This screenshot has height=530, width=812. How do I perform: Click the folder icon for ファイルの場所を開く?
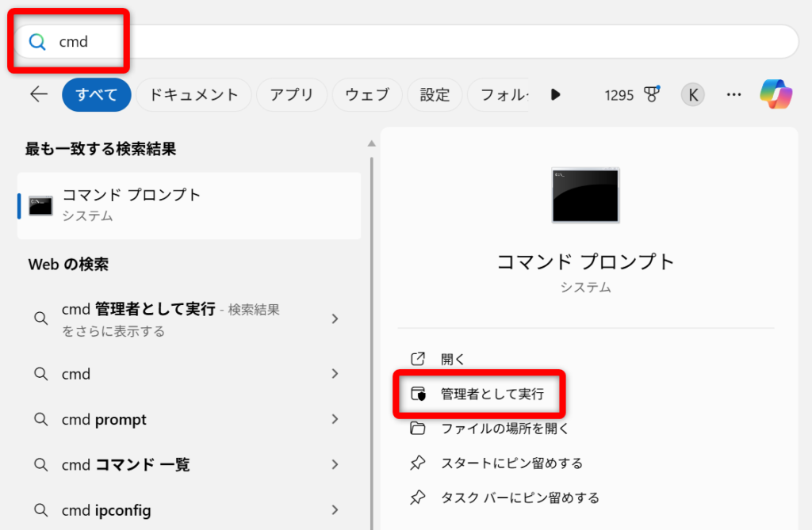[x=417, y=429]
